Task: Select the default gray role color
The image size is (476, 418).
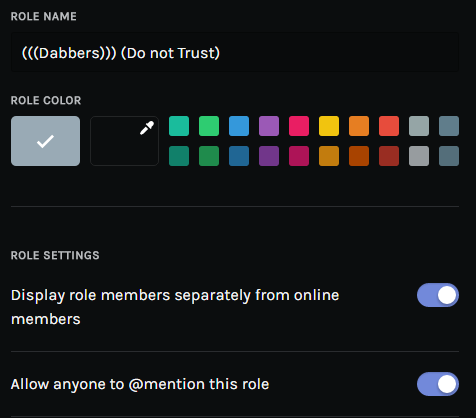Action: (x=45, y=141)
